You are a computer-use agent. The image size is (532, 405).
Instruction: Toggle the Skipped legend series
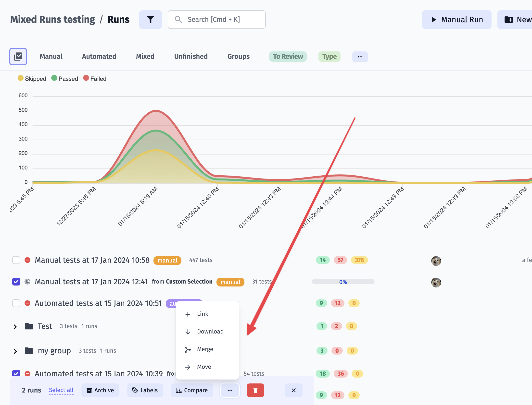(32, 79)
